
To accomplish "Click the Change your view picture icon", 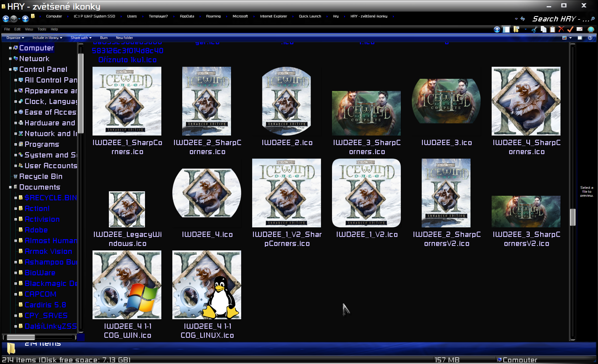I will 564,38.
